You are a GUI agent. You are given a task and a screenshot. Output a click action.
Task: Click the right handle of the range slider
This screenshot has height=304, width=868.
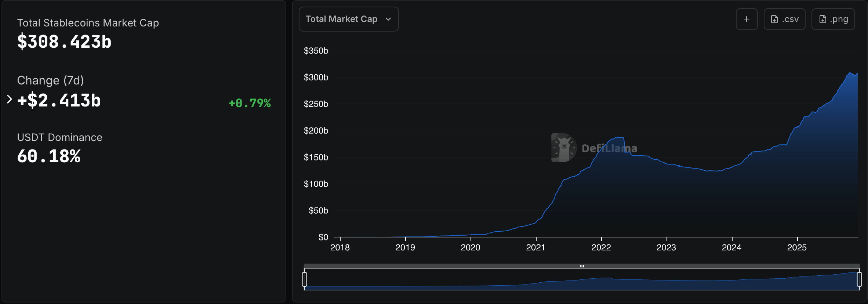(859, 279)
